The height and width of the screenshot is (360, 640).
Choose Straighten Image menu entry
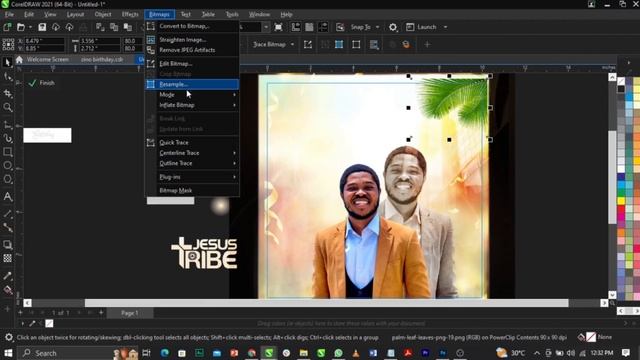pos(192,40)
